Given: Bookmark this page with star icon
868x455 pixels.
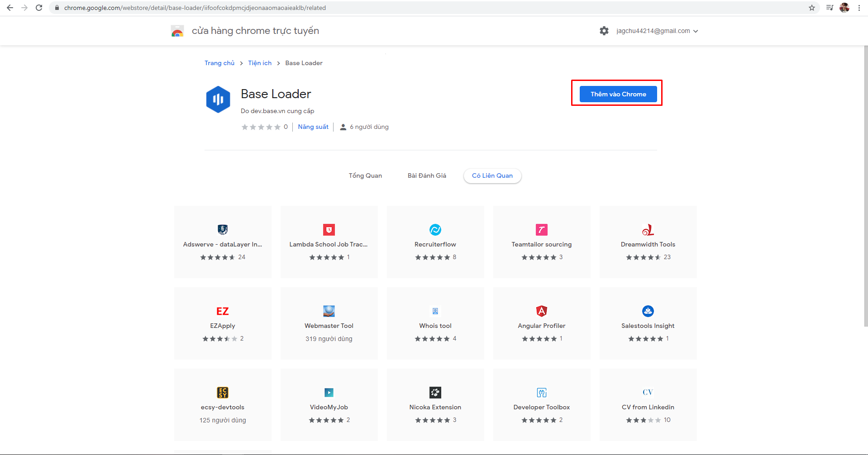Looking at the screenshot, I should 812,8.
